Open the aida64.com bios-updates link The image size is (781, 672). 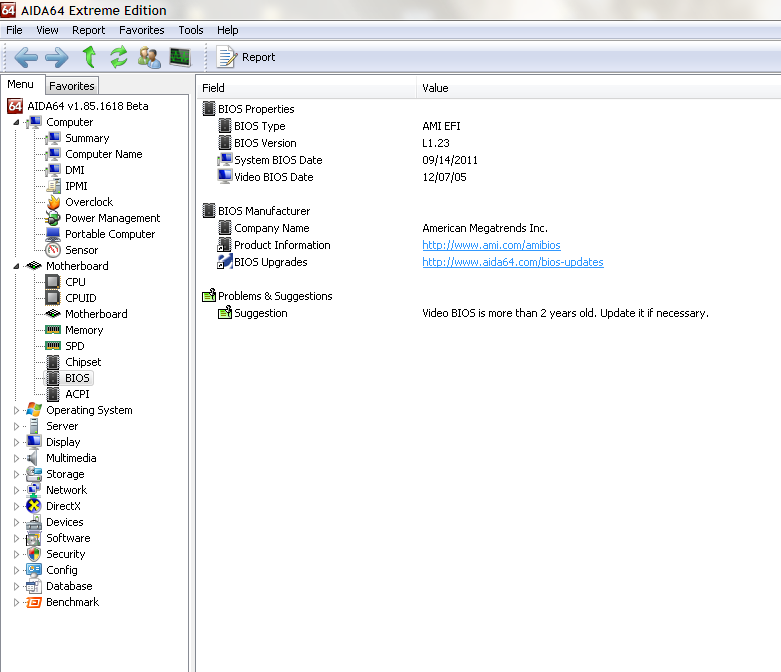(513, 262)
